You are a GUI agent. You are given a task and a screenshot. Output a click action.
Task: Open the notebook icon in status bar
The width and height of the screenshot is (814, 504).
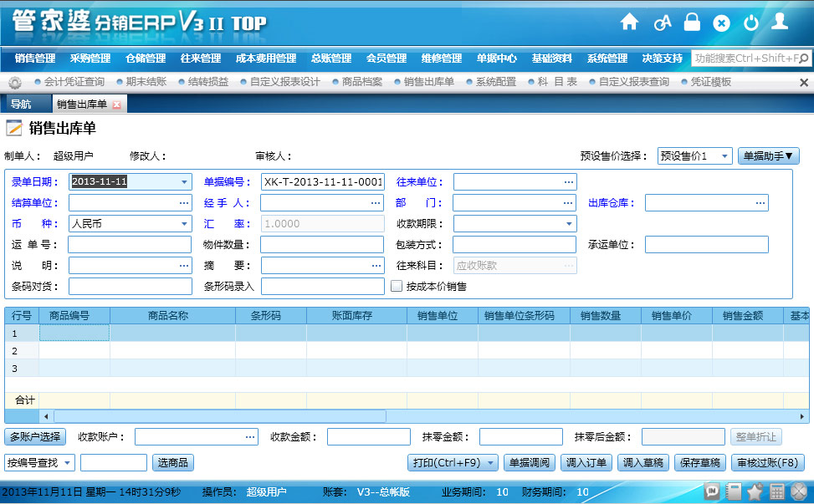click(735, 491)
